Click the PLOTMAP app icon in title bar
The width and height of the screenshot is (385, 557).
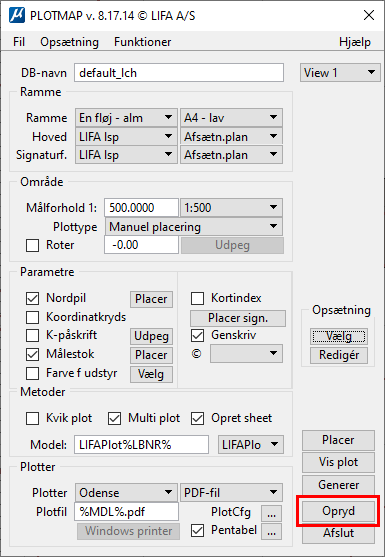point(17,16)
